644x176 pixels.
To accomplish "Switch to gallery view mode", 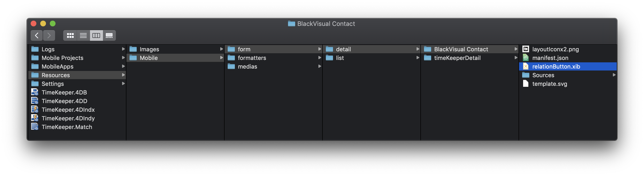I will click(x=109, y=35).
